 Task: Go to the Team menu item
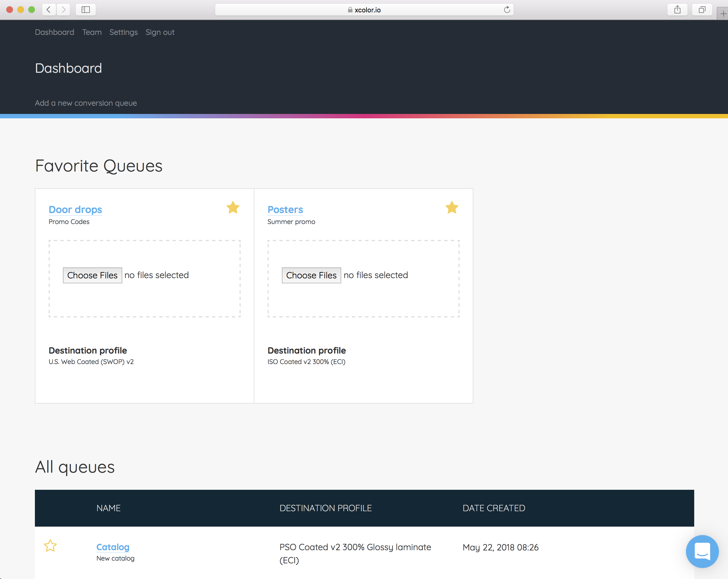click(x=91, y=32)
